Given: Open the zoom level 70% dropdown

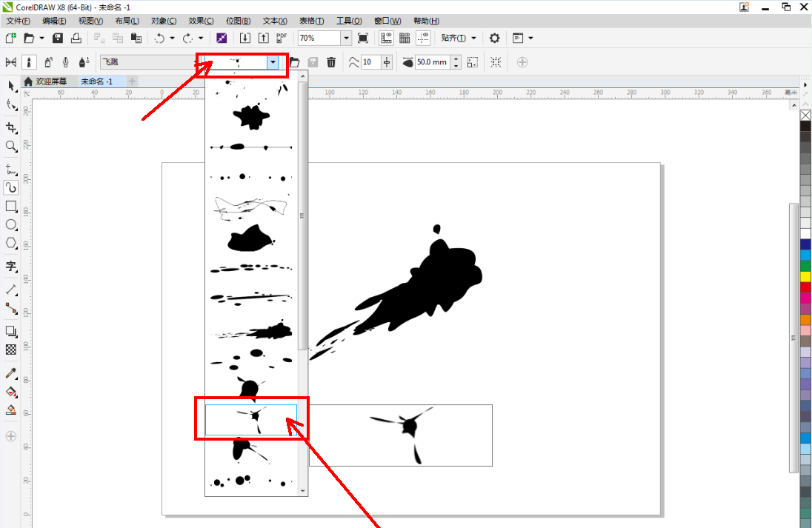Looking at the screenshot, I should 346,38.
